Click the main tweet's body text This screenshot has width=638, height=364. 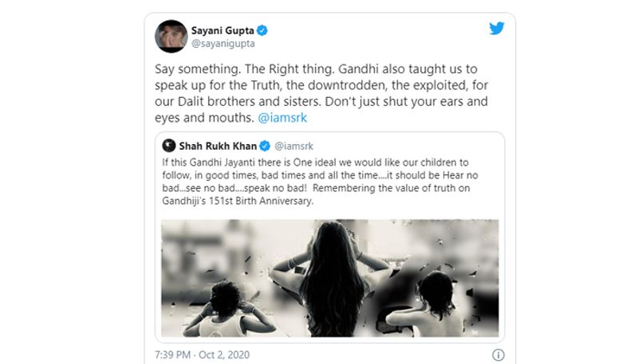pos(321,93)
